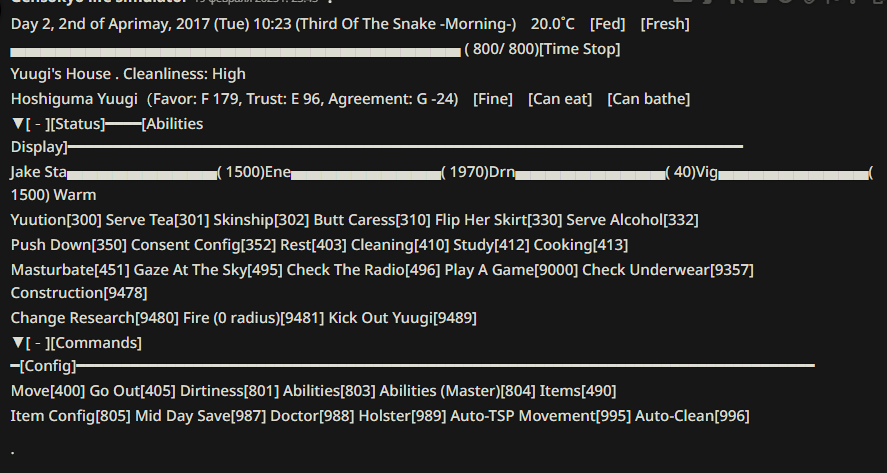887x473 pixels.
Task: Collapse the Status section triangle
Action: (17, 124)
